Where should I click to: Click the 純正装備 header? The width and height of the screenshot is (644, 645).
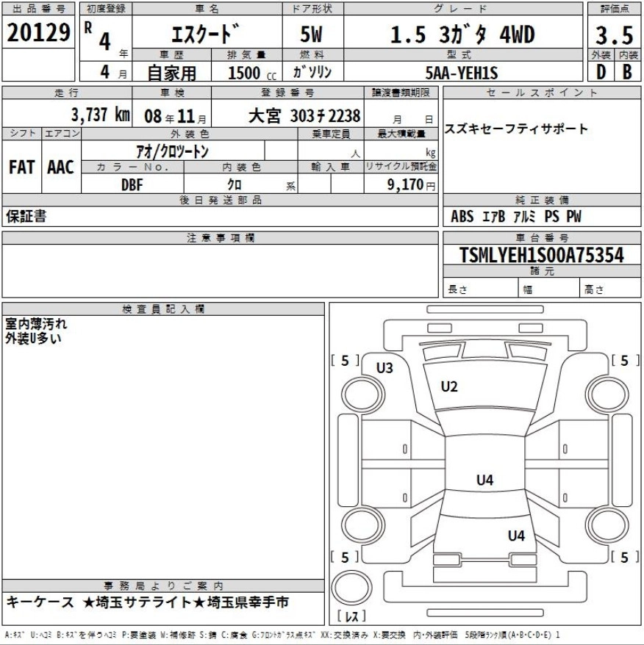(542, 200)
